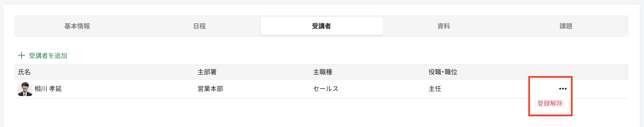644x127 pixels.
Task: Switch to the 基本情報 tab
Action: (77, 26)
